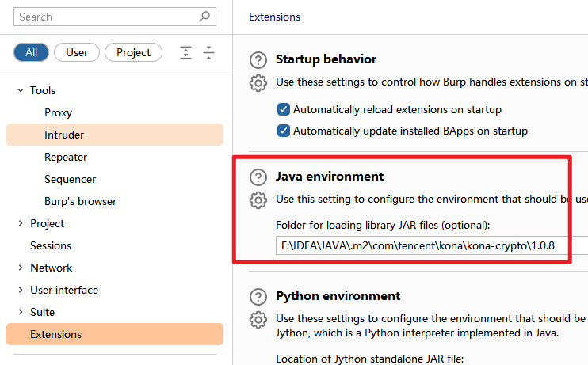Open gear options for Java environment
The width and height of the screenshot is (588, 365).
coord(258,200)
